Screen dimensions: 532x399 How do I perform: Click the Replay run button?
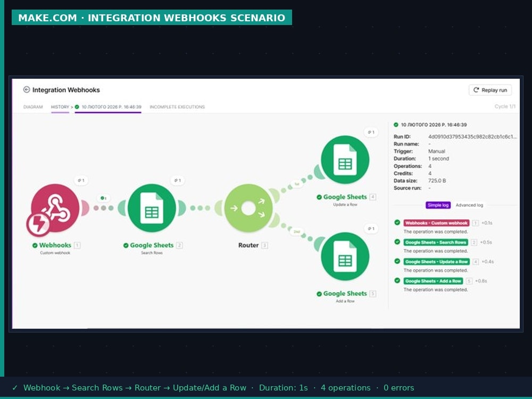point(491,90)
